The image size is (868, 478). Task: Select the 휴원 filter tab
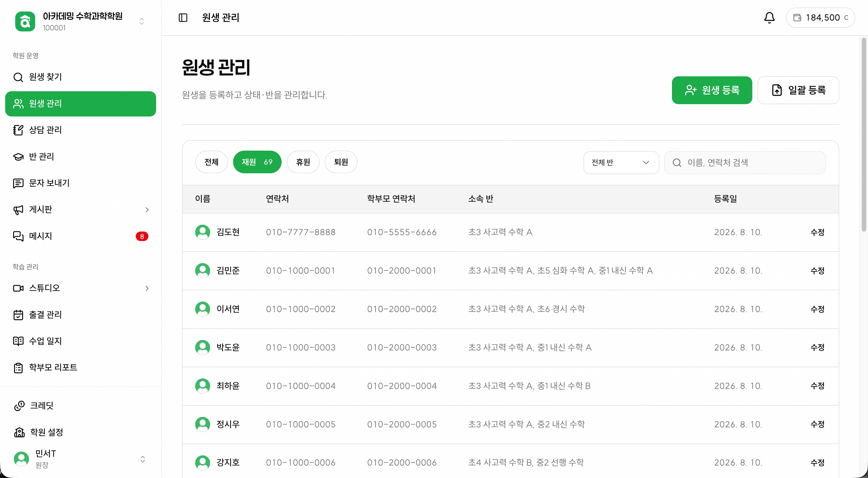[303, 162]
